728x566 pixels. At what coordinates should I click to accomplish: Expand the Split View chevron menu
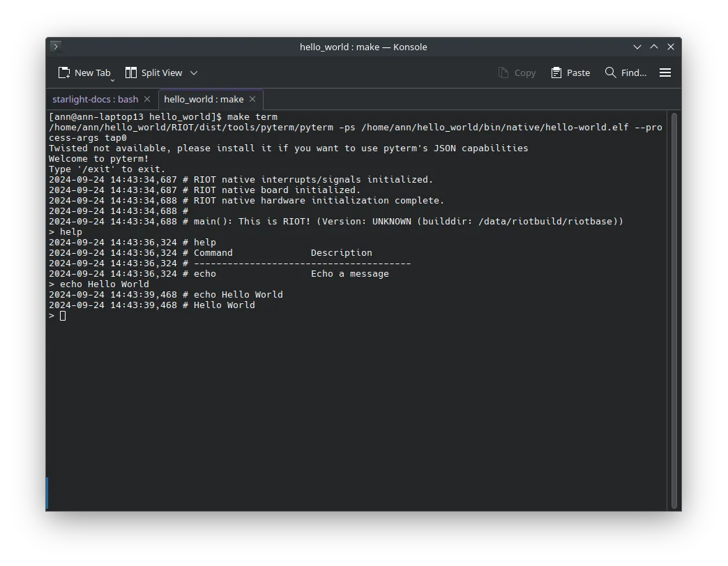[194, 72]
